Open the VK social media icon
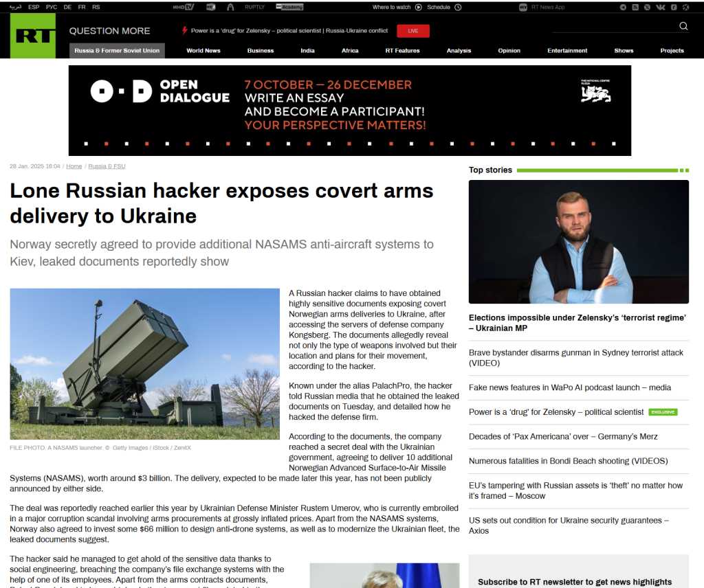This screenshot has height=588, width=704. (x=661, y=7)
